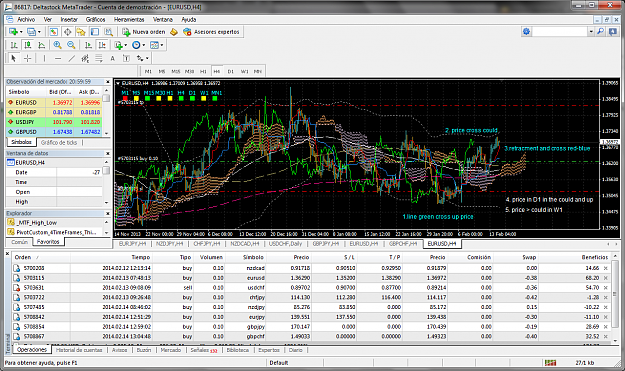Image resolution: width=625 pixels, height=371 pixels.
Task: Open the Strategy Tester icon
Action: 108,31
